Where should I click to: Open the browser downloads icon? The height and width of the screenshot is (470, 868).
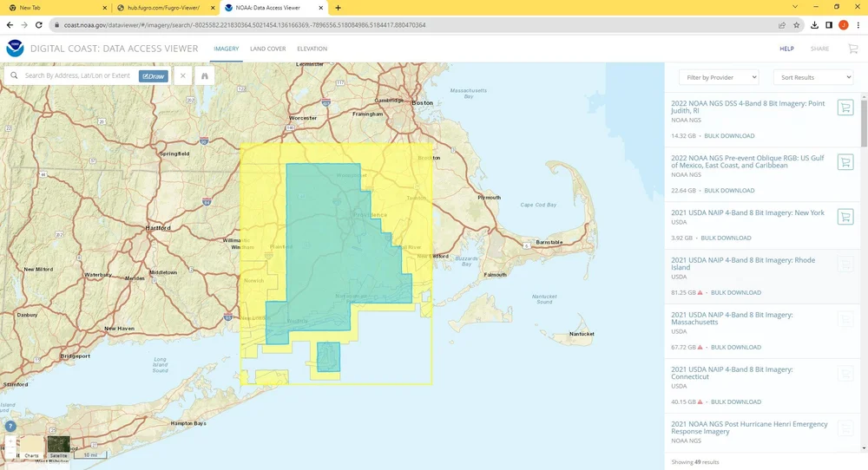[x=814, y=25]
